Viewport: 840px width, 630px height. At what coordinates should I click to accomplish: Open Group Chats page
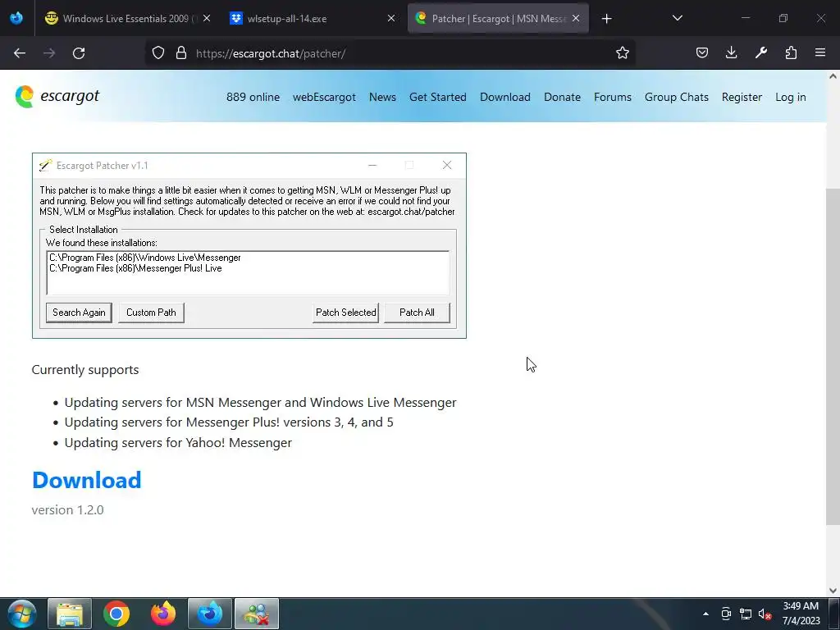[677, 97]
